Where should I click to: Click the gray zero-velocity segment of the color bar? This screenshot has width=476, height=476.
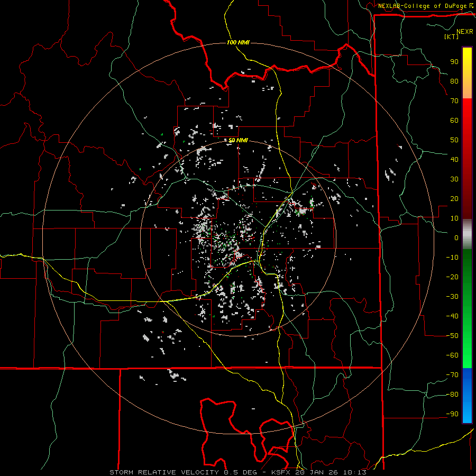tap(467, 234)
